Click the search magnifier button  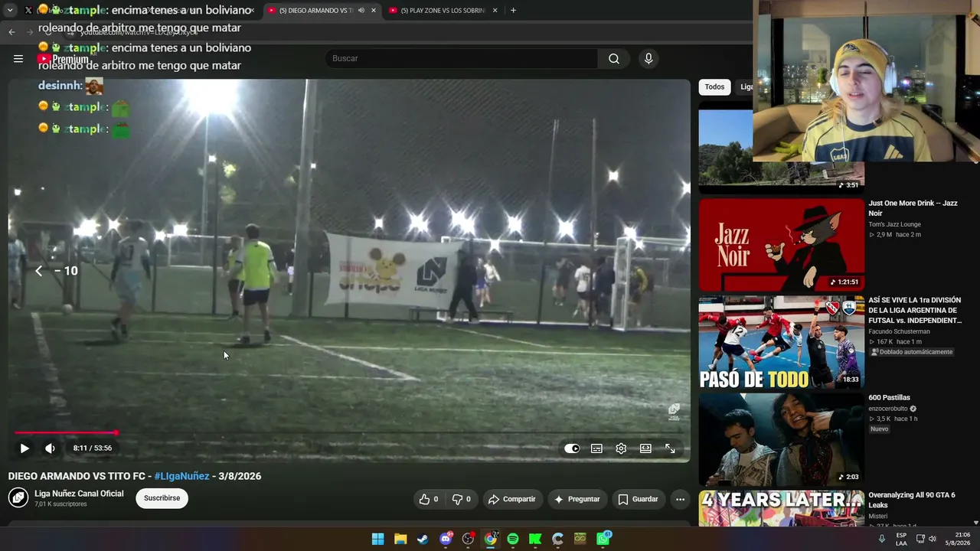[x=614, y=58]
